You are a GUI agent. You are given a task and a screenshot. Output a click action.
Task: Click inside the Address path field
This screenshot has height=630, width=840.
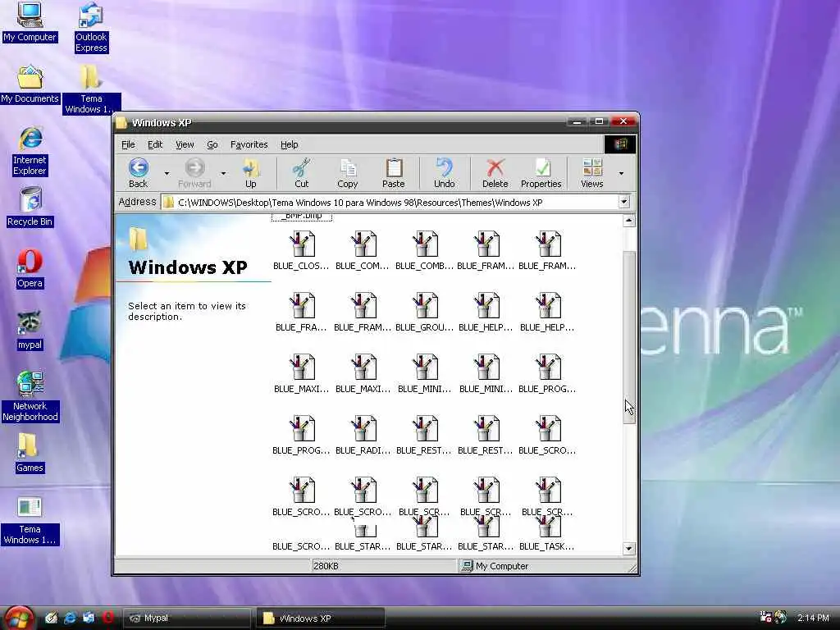pos(395,203)
